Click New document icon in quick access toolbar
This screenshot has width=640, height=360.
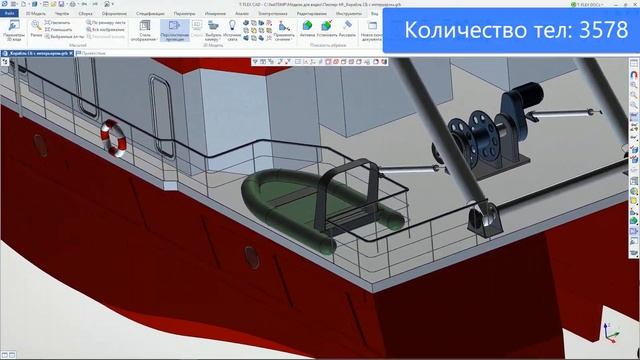point(23,4)
